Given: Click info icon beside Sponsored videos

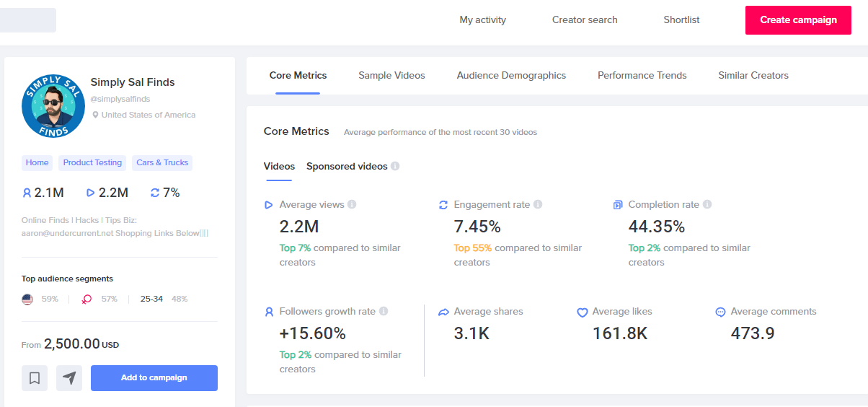Looking at the screenshot, I should pyautogui.click(x=395, y=167).
